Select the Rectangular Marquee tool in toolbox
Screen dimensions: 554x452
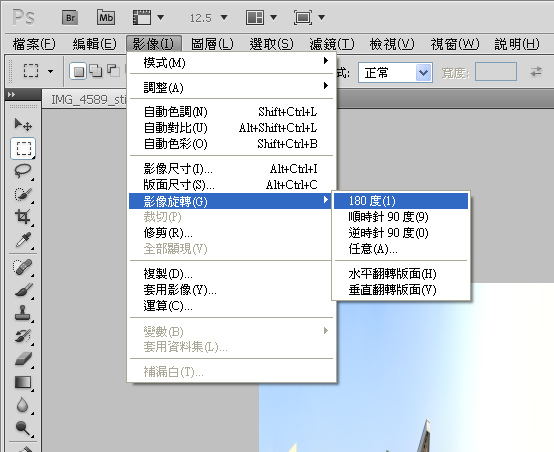coord(23,148)
